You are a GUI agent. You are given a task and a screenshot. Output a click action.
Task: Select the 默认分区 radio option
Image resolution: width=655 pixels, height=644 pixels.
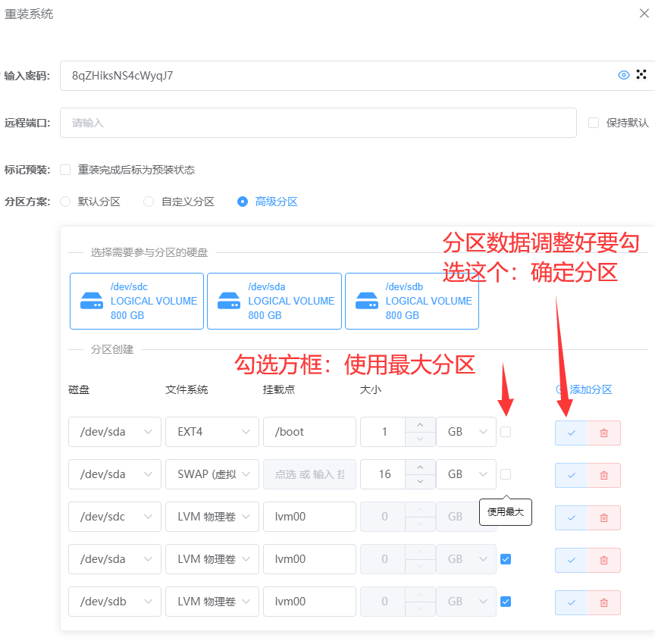[65, 202]
